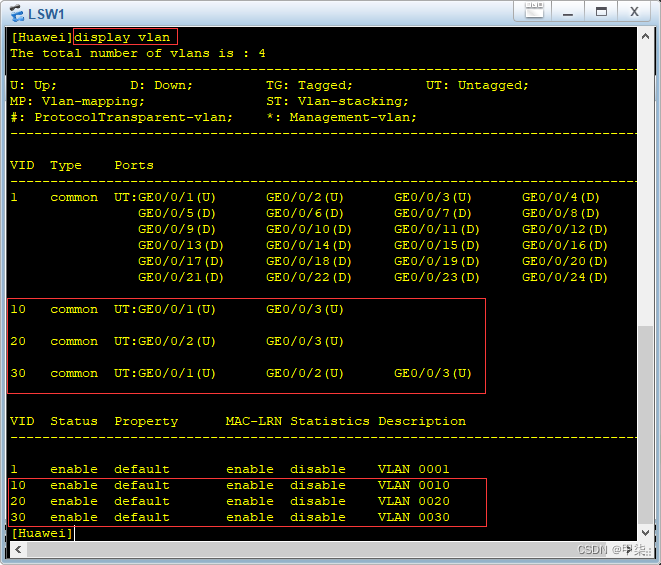Click the 'Description' column header
661x565 pixels.
[x=422, y=421]
